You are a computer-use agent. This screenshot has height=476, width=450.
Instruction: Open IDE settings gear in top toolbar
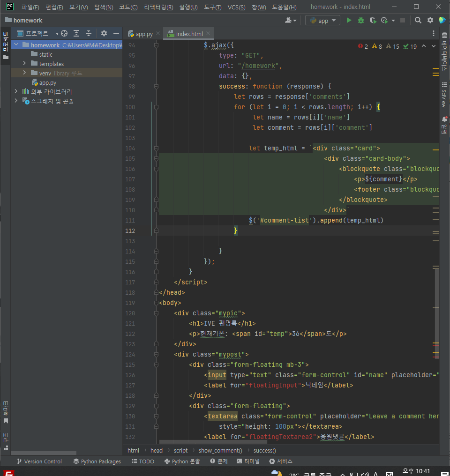point(430,20)
